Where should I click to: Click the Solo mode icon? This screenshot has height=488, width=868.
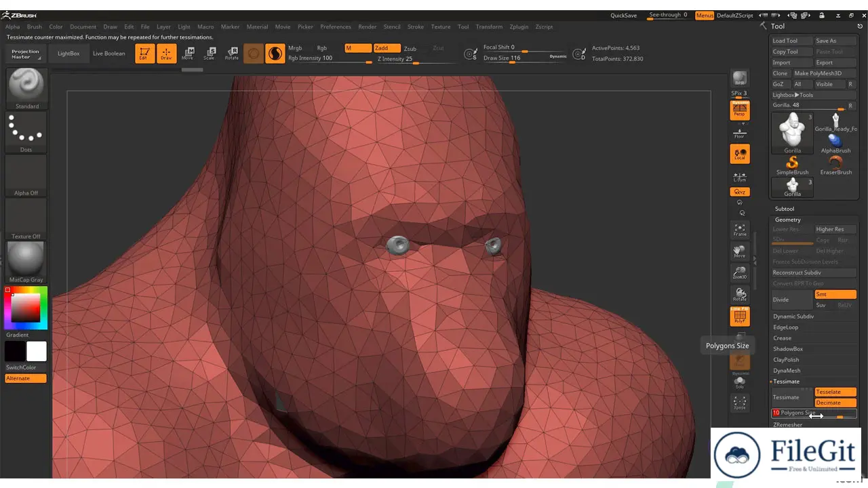(x=740, y=383)
